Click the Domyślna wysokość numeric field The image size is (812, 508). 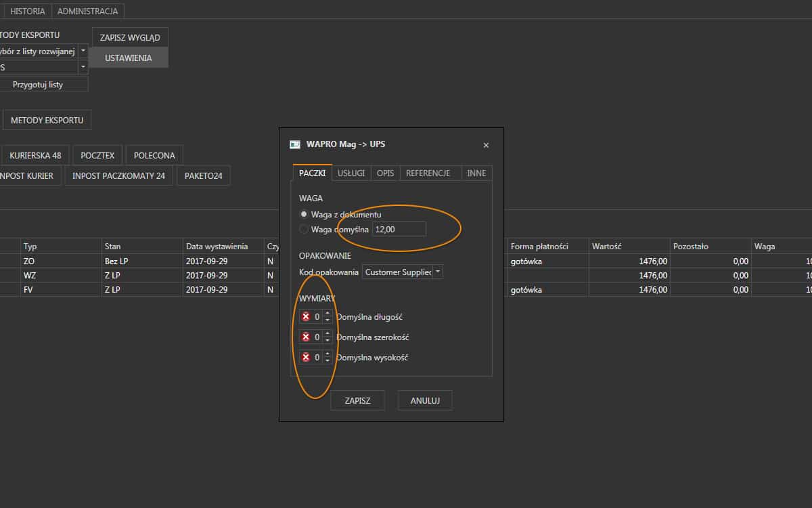(x=317, y=357)
